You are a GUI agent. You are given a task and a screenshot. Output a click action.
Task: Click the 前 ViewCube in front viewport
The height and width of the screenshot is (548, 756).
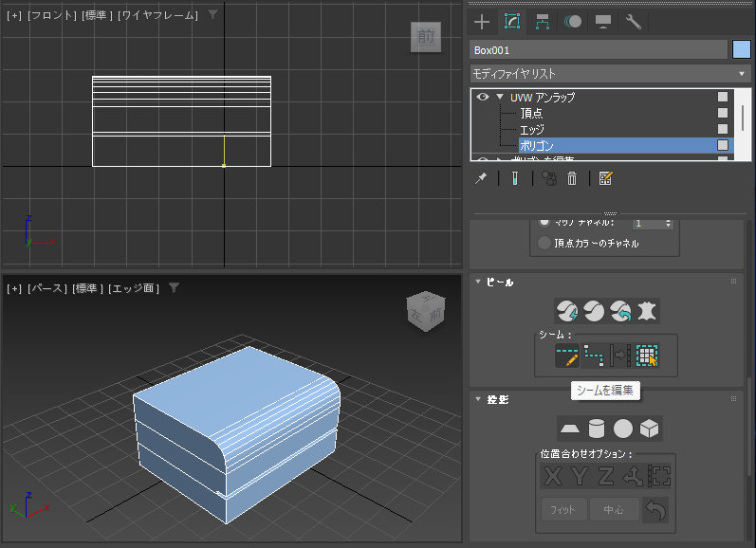[426, 37]
